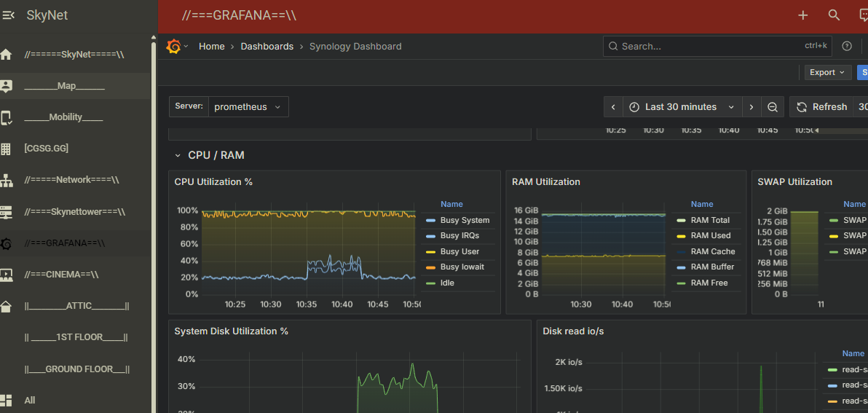Click the Refresh button
The width and height of the screenshot is (868, 413).
(x=822, y=107)
